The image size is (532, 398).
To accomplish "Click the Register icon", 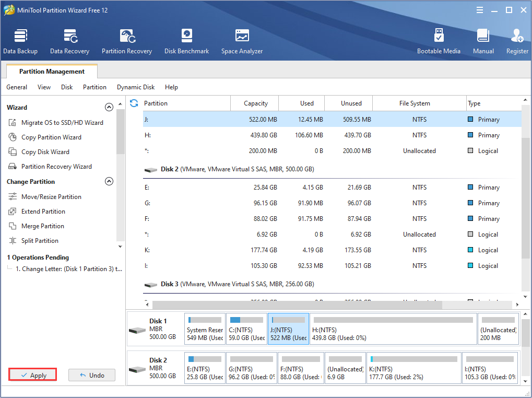I will pyautogui.click(x=517, y=36).
